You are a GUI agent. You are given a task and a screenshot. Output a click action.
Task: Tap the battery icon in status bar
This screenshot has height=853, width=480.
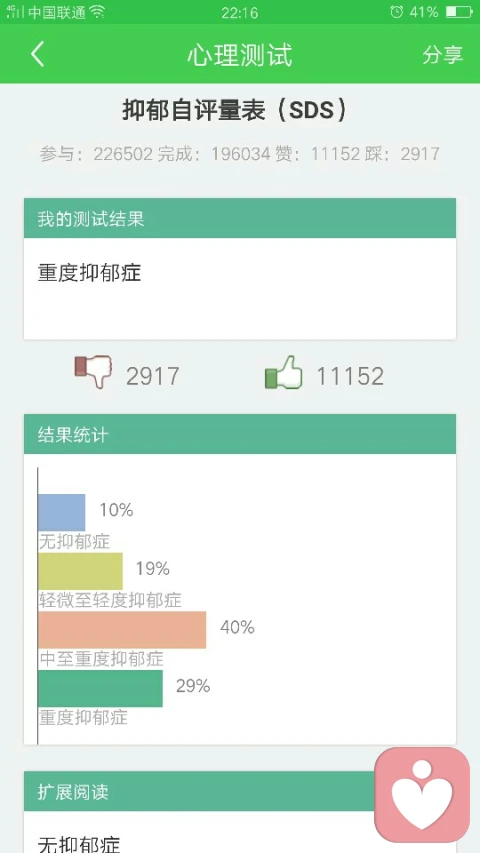tap(459, 11)
